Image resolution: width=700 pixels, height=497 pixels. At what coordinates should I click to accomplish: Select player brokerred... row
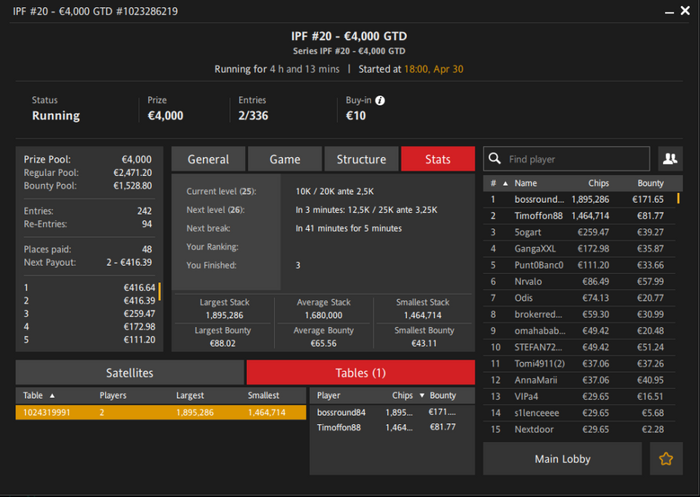(x=579, y=314)
